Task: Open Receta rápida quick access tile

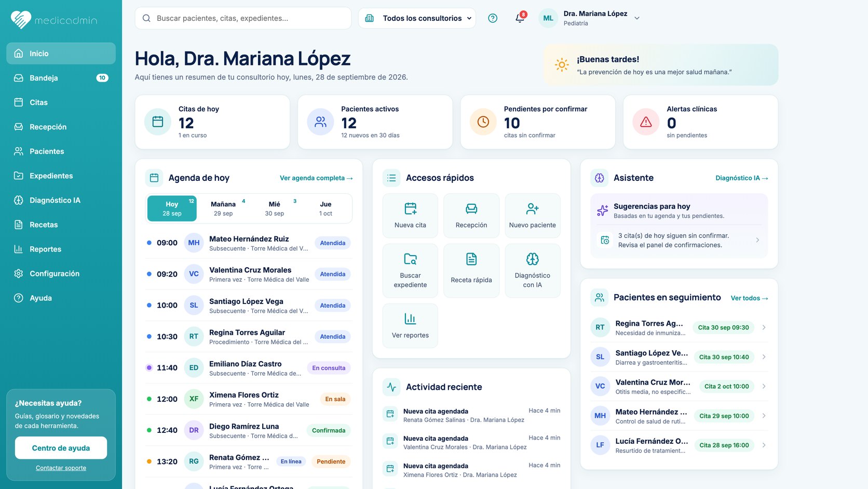Action: [x=471, y=271]
